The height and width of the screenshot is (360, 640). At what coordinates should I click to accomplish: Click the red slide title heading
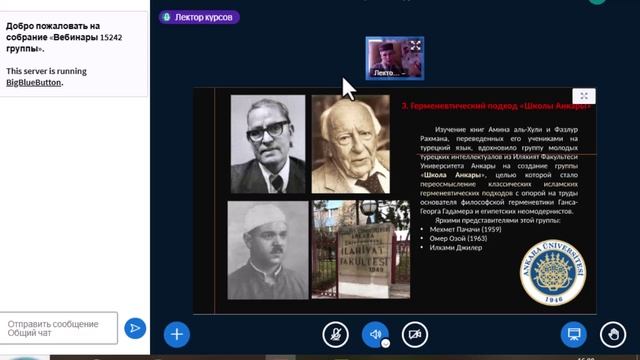click(x=496, y=106)
